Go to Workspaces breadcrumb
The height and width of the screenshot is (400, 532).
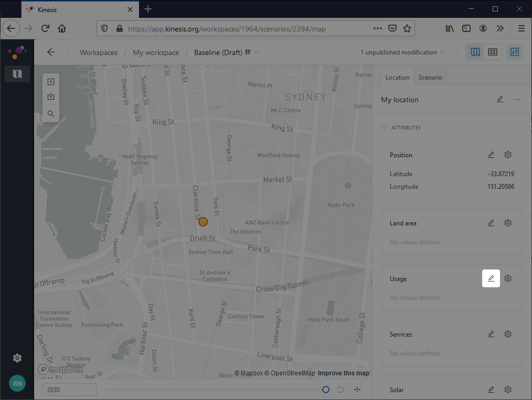click(x=99, y=52)
